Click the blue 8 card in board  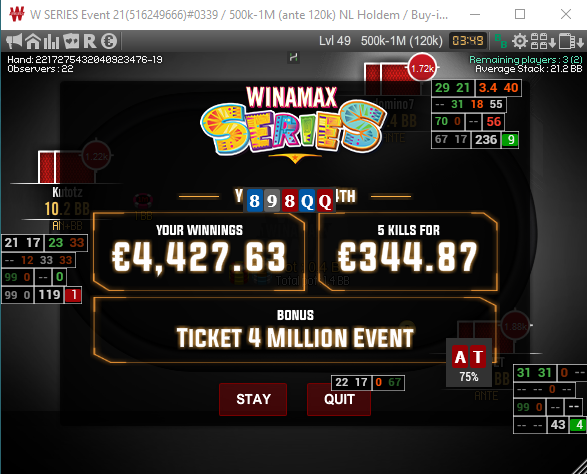pyautogui.click(x=254, y=201)
